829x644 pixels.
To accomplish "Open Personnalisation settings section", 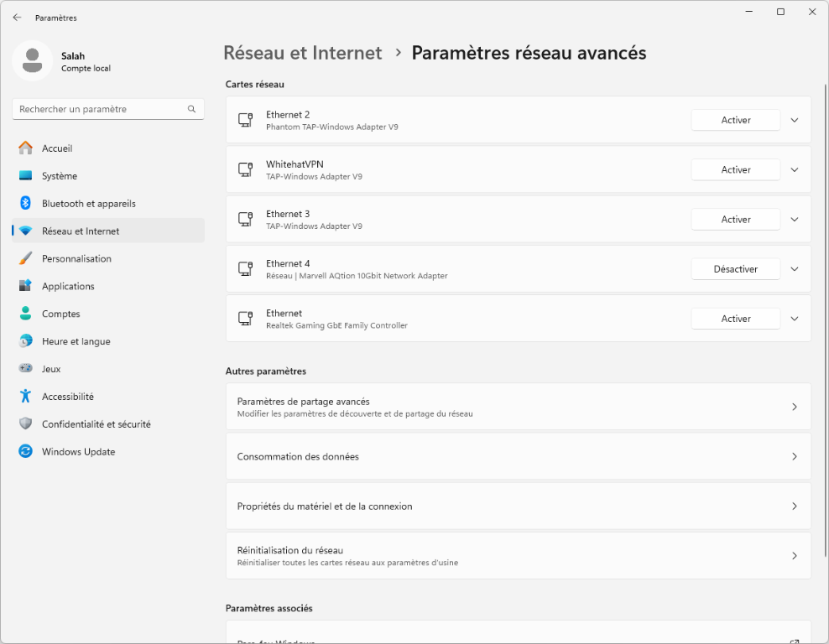I will click(x=108, y=258).
